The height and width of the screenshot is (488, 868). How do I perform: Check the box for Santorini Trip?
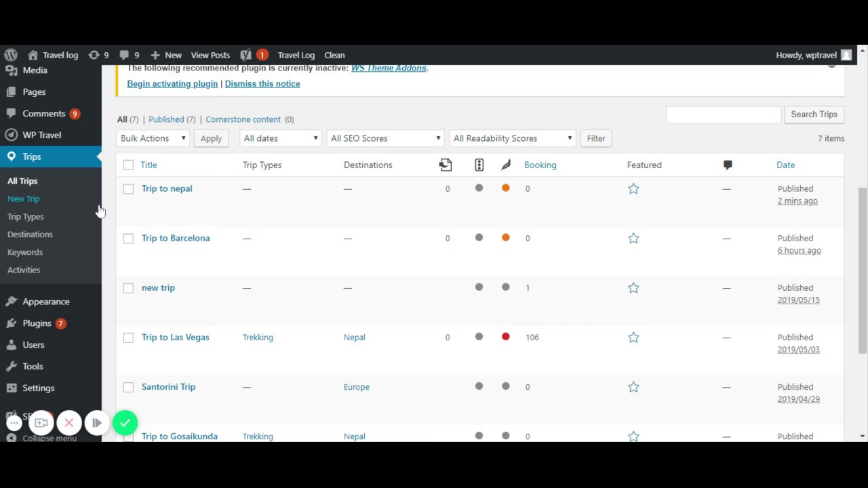click(128, 387)
